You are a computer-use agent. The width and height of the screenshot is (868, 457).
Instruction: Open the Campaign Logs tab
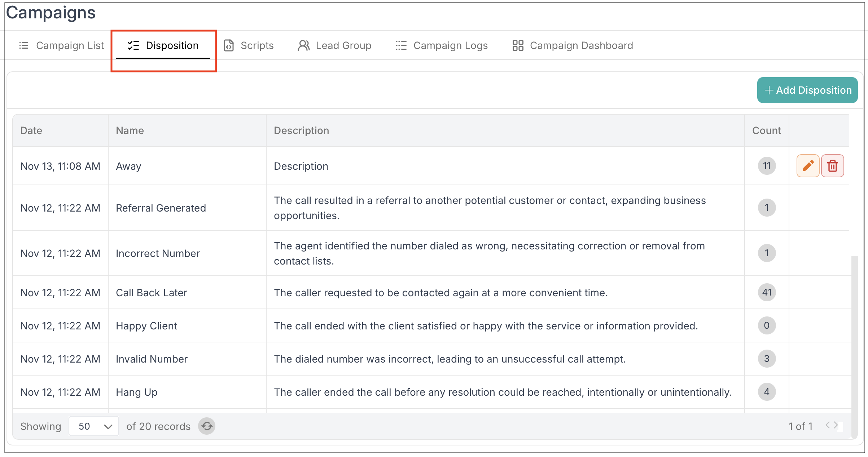pos(450,46)
